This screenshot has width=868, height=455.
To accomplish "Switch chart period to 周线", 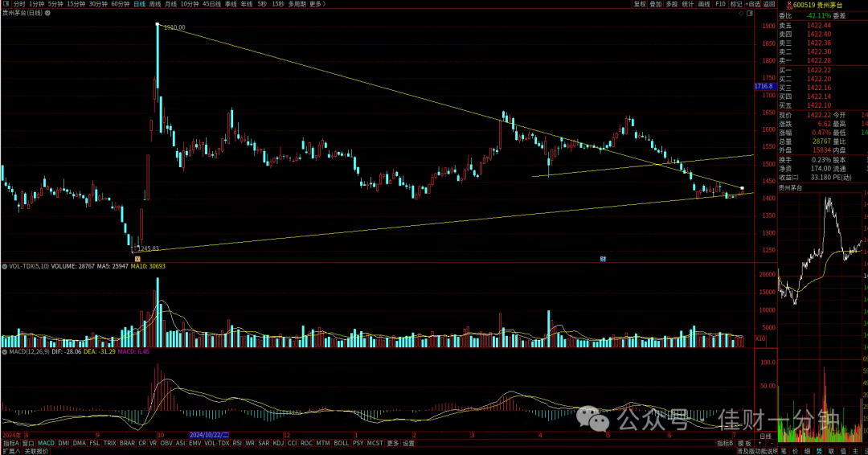I will [x=155, y=4].
